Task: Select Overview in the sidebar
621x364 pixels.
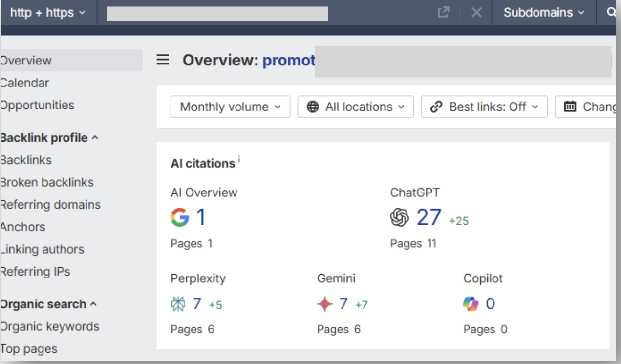Action: tap(71, 61)
